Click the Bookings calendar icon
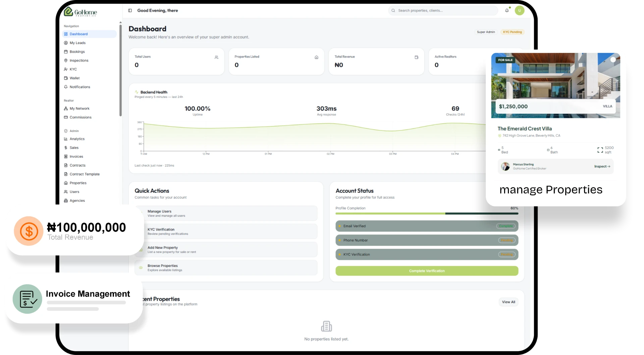 [66, 52]
